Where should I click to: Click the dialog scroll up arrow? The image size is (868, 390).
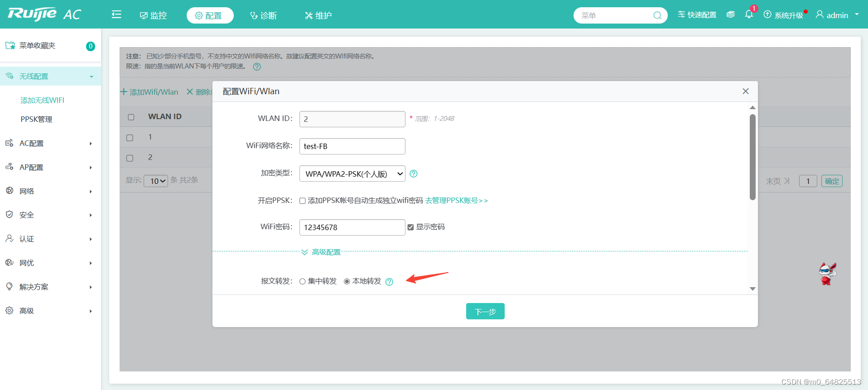point(752,107)
